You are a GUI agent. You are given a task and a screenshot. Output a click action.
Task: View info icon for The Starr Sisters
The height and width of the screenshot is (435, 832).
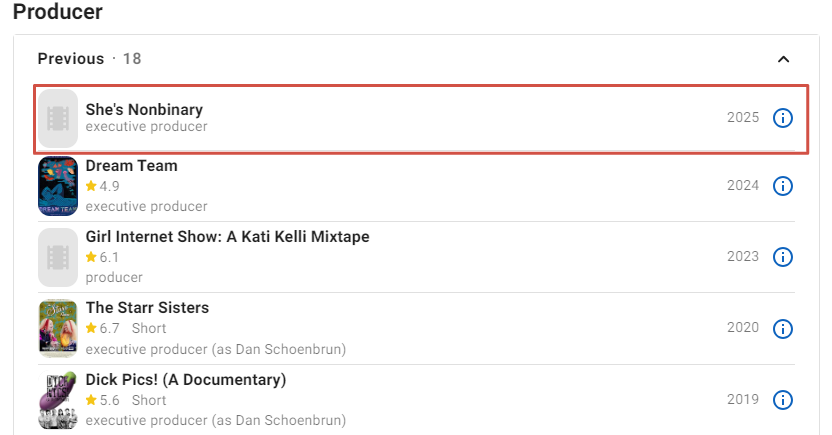pos(783,329)
